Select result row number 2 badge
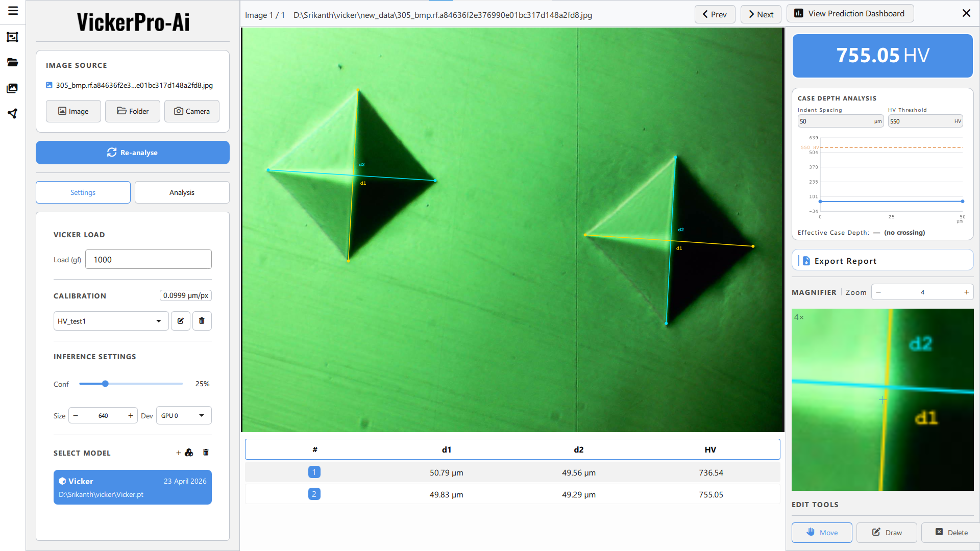Viewport: 980px width, 551px height. tap(314, 494)
